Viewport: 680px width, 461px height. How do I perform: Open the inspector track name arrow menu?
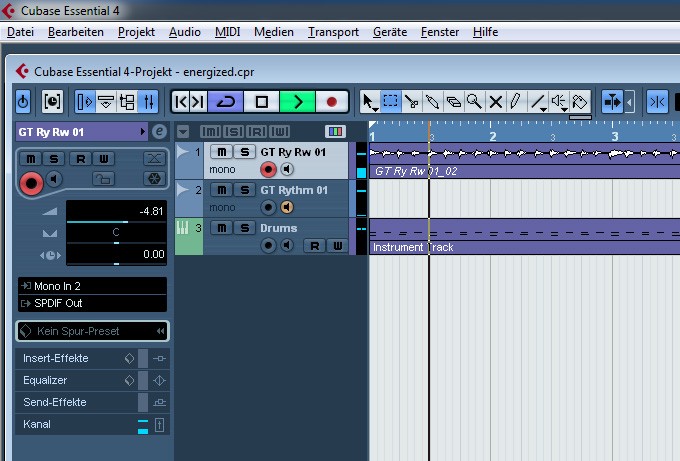pos(142,131)
